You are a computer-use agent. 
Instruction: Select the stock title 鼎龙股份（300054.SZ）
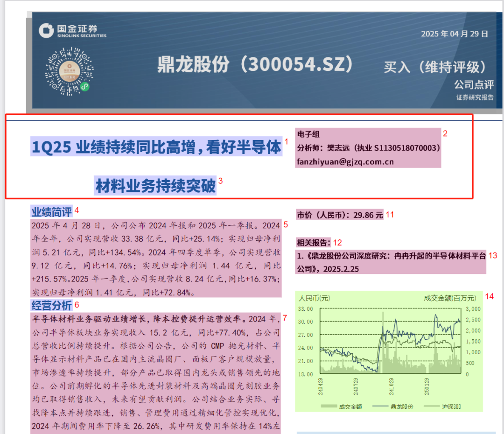(x=256, y=64)
